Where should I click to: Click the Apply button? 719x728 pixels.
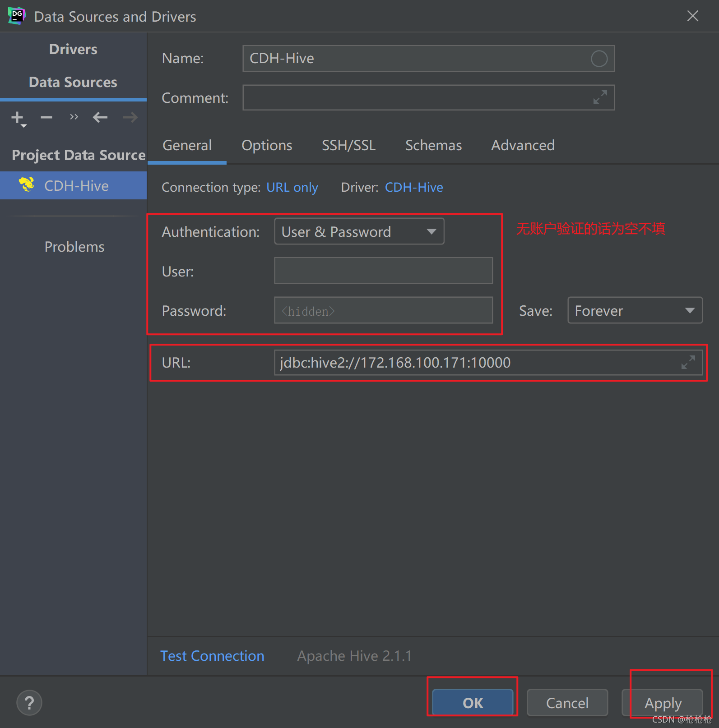662,703
